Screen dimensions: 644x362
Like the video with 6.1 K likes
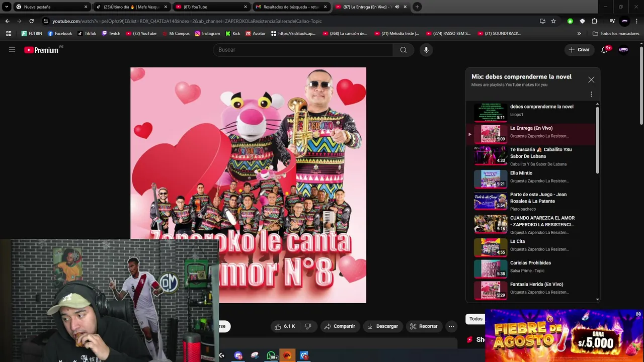[x=284, y=326]
